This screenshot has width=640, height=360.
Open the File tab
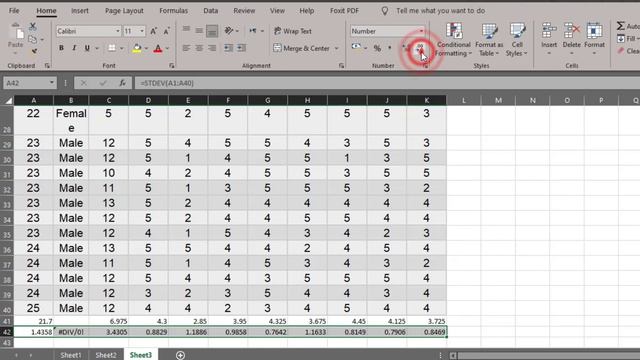click(14, 11)
